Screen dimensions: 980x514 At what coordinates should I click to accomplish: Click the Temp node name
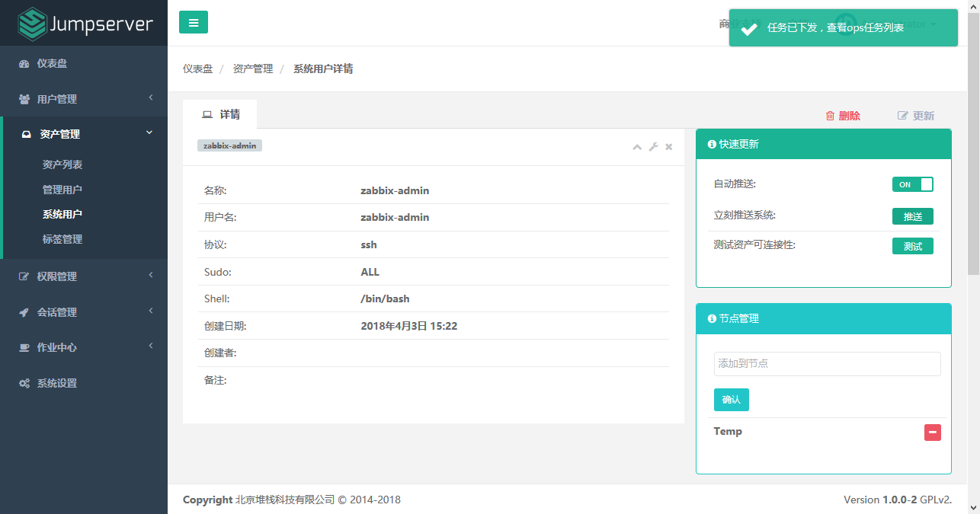[x=728, y=432]
